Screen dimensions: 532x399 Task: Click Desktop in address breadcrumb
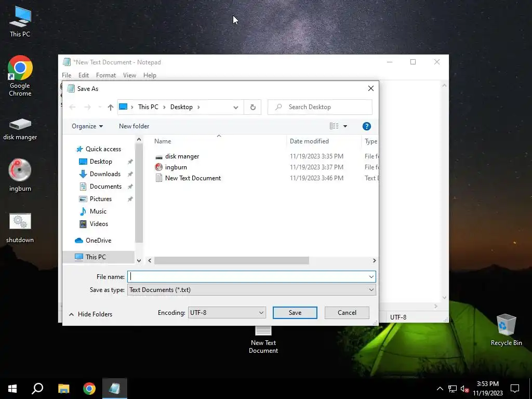(181, 107)
